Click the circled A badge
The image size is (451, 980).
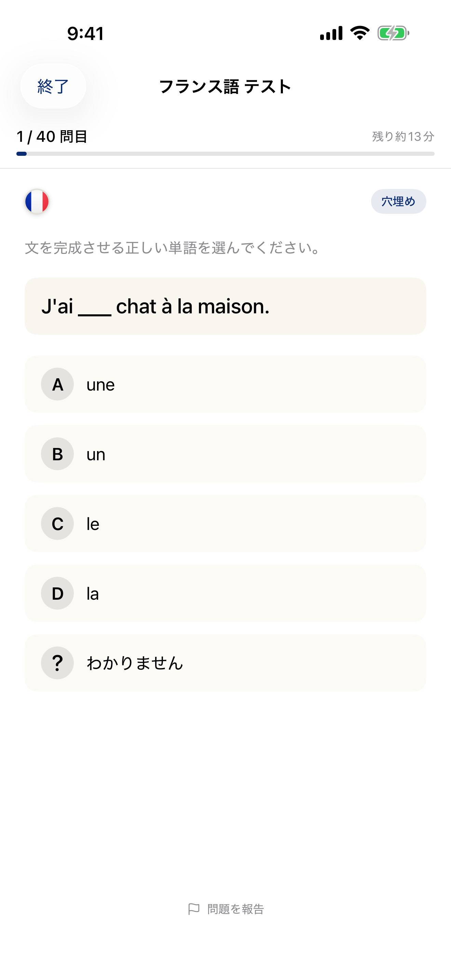[57, 384]
